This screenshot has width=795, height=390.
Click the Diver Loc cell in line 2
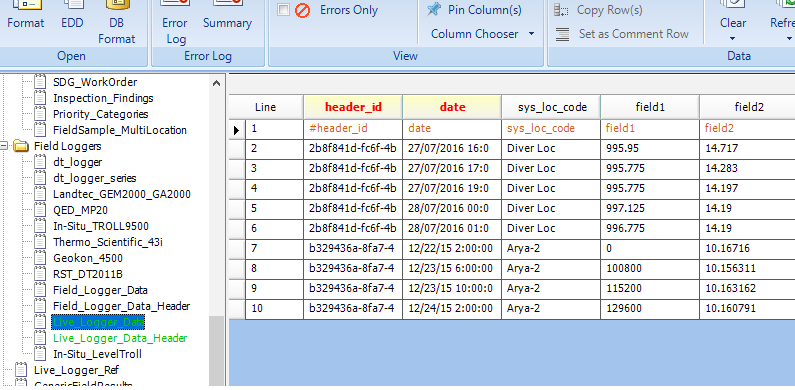(x=551, y=149)
